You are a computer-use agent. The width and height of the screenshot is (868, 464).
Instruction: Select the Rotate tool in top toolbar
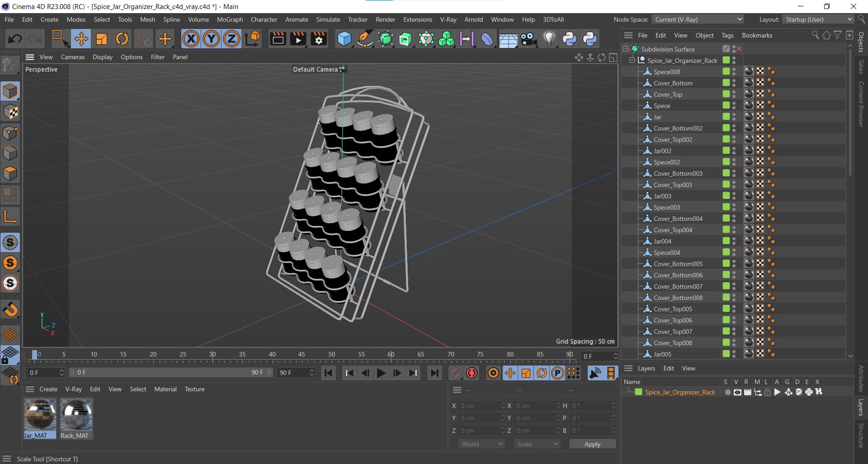pyautogui.click(x=122, y=39)
